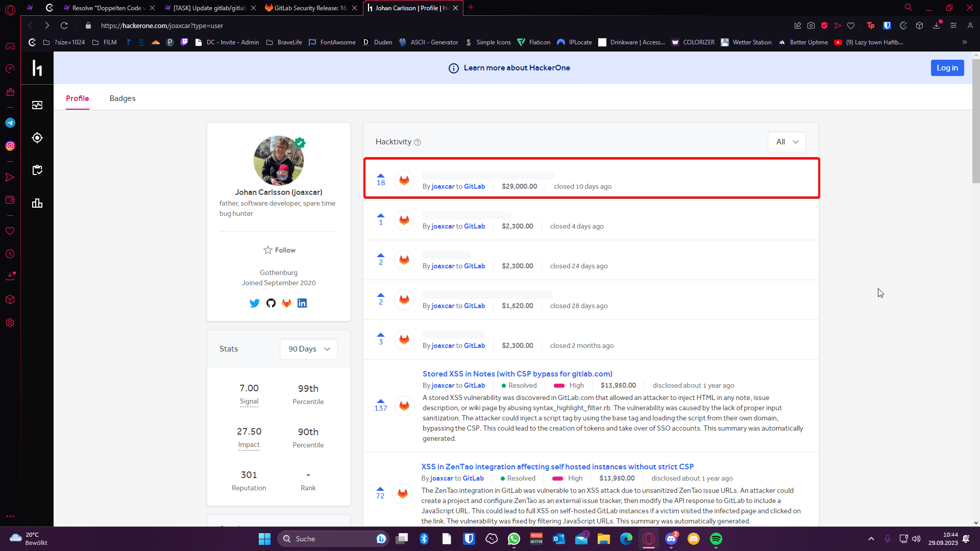
Task: Click the Log in button
Action: [947, 68]
